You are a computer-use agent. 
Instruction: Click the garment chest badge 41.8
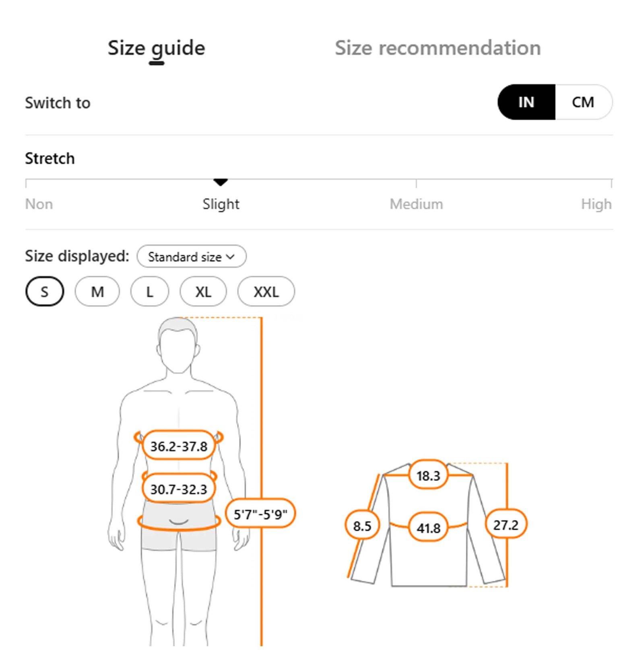tap(428, 528)
